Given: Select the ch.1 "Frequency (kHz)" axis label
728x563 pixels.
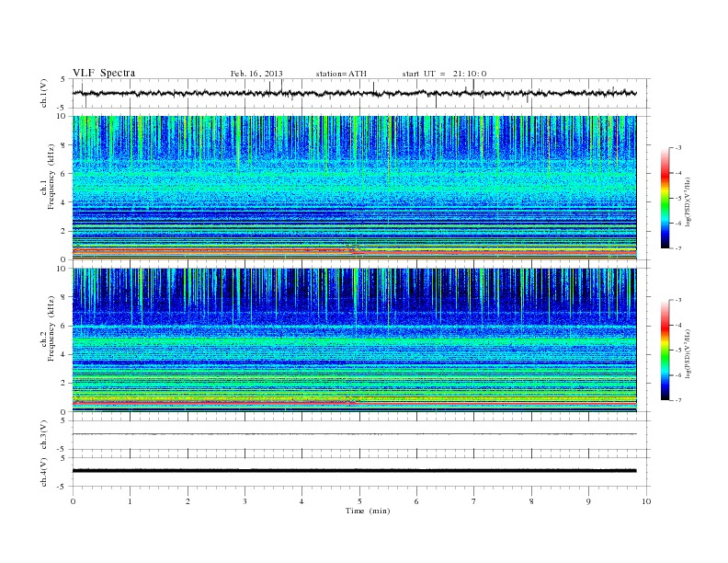Looking at the screenshot, I should 51,177.
